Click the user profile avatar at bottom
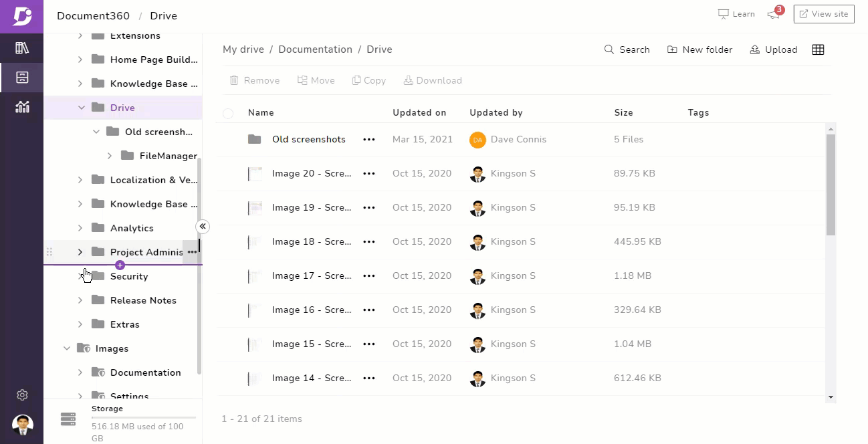Image resolution: width=868 pixels, height=444 pixels. (x=22, y=425)
